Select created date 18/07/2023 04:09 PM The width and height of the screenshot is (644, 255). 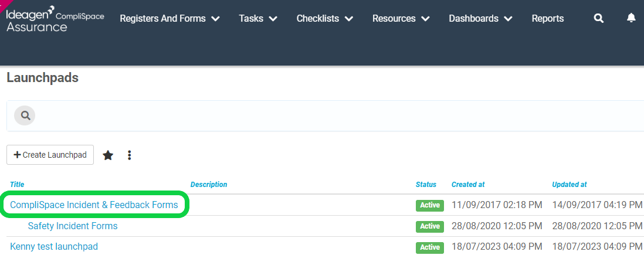(497, 247)
